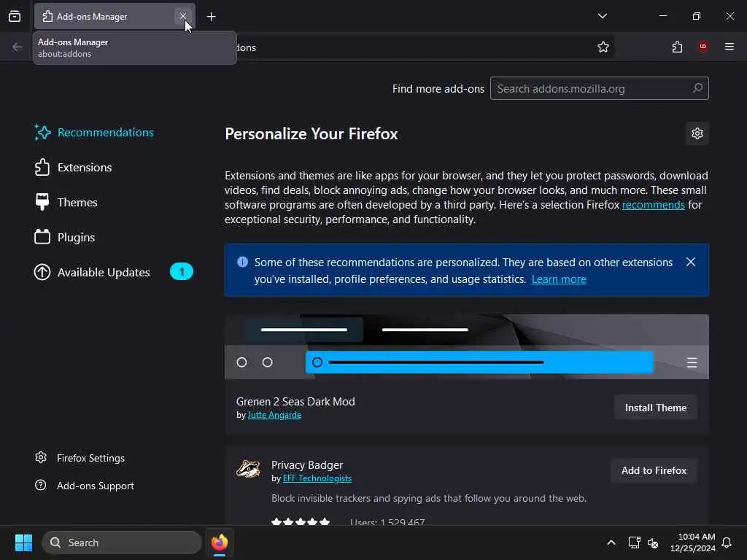Click the info icon in the blue notice

pyautogui.click(x=242, y=262)
